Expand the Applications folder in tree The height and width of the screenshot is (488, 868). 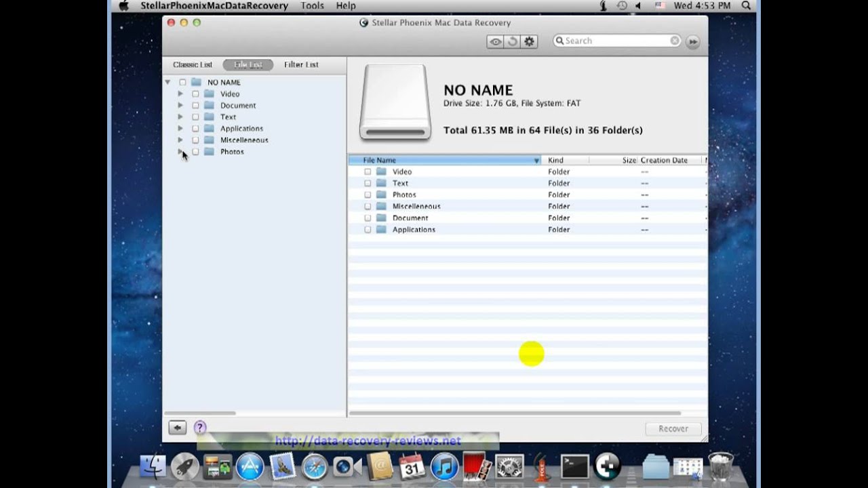(x=180, y=128)
